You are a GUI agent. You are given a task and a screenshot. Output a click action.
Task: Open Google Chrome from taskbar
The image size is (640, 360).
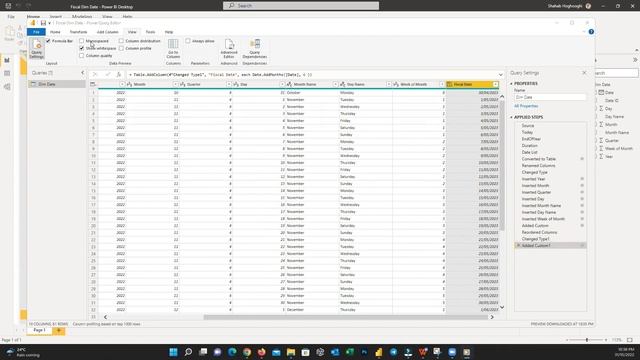(247, 352)
